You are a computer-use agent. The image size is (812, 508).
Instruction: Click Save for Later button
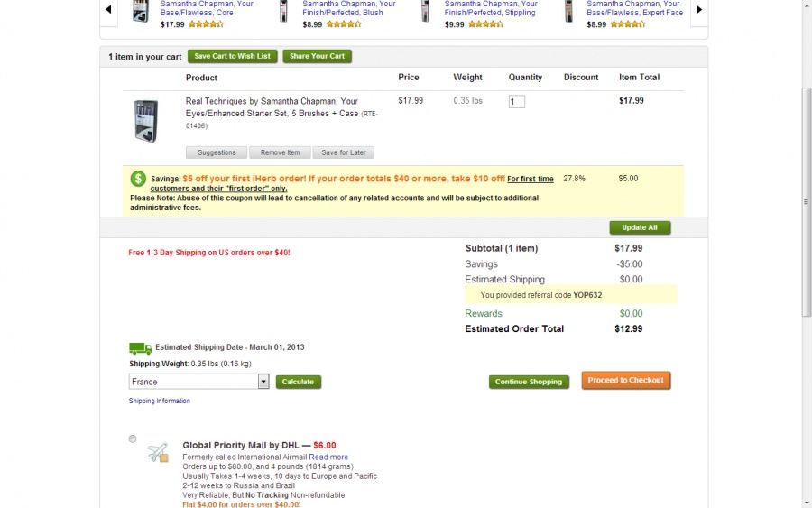[x=343, y=152]
